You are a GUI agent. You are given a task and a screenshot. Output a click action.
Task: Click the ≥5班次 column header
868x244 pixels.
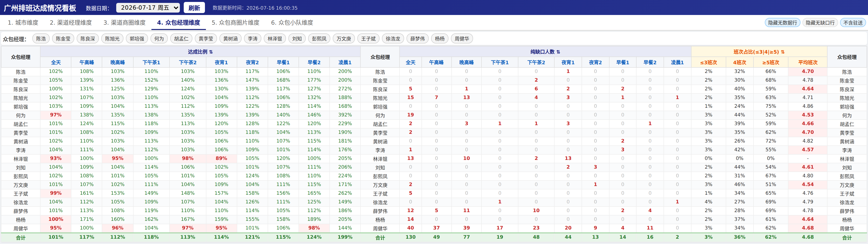click(771, 62)
